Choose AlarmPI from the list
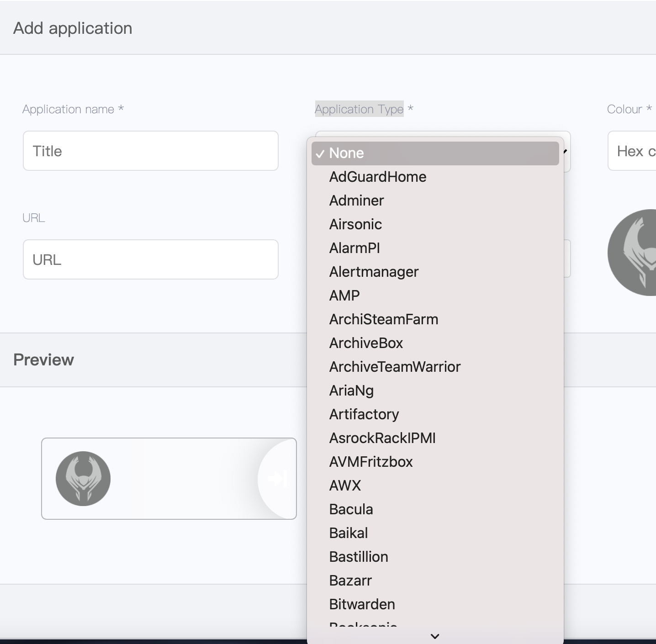This screenshot has height=644, width=656. coord(435,248)
